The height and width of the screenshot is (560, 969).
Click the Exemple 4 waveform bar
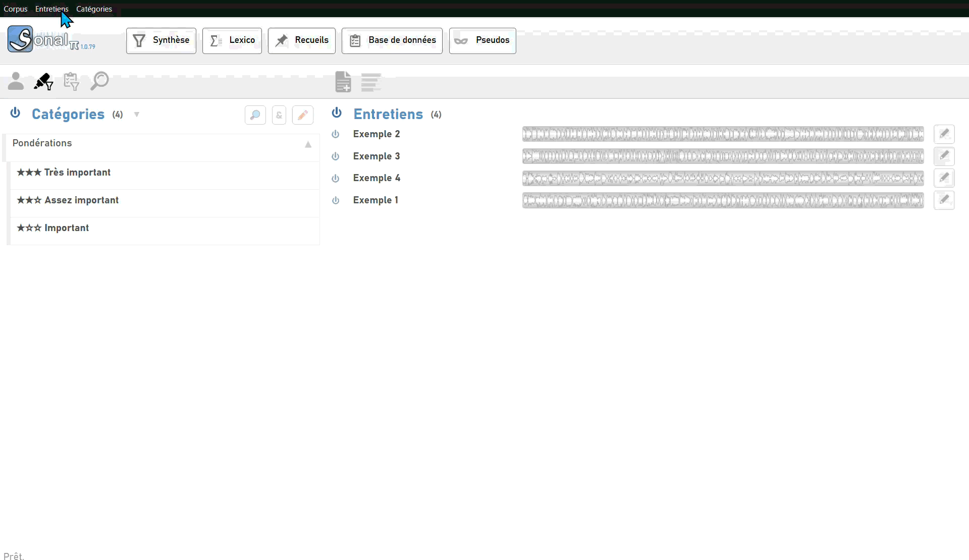(x=723, y=178)
